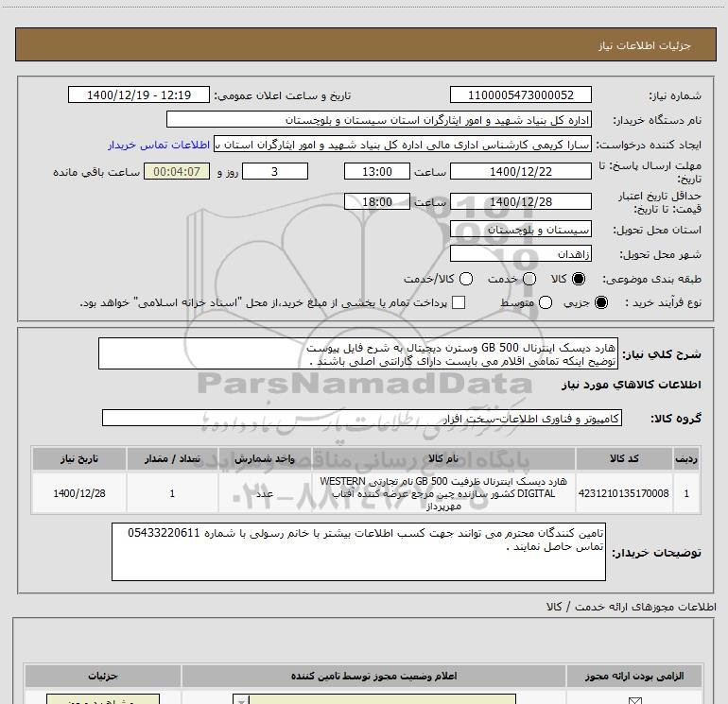Click the public announcement date field 1400/12/19 - 12:19

(139, 94)
